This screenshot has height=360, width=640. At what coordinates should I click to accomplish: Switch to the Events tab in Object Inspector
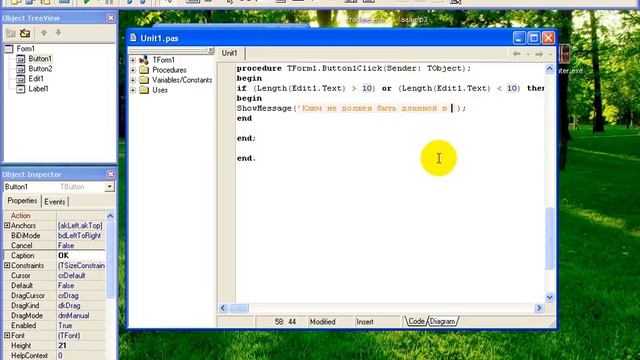pos(55,202)
